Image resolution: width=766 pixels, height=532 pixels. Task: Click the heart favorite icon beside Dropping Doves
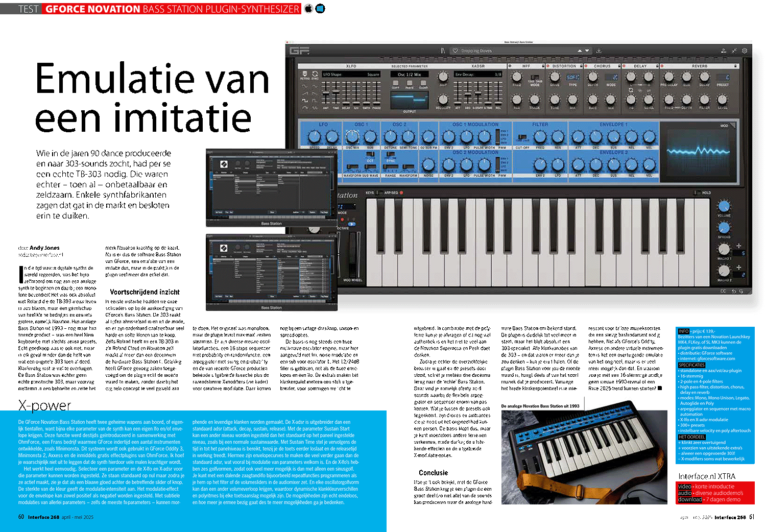click(455, 51)
